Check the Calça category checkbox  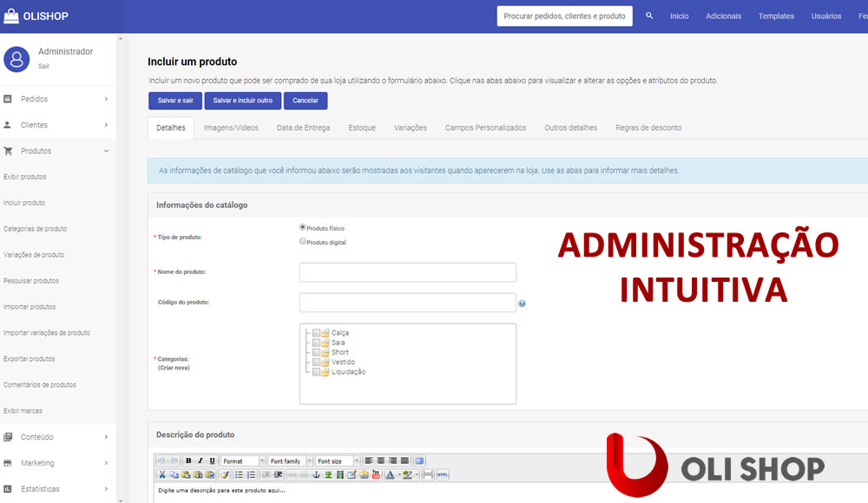317,333
